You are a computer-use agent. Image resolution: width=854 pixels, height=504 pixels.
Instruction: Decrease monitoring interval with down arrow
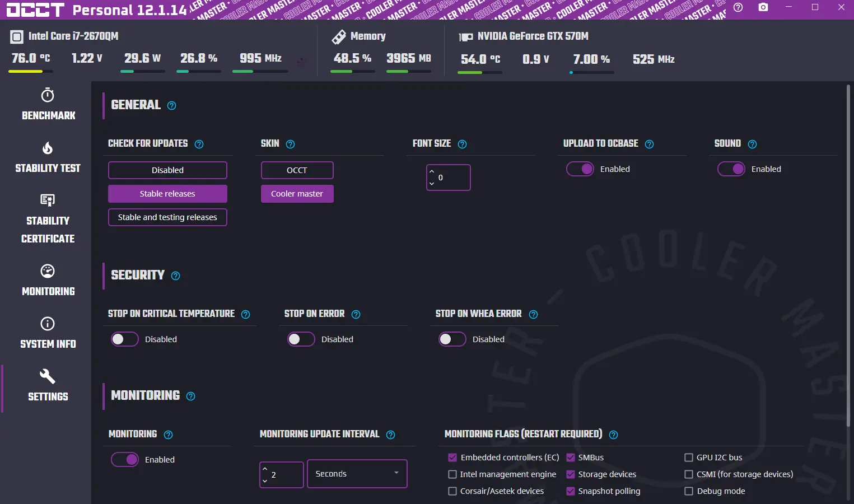(x=265, y=481)
